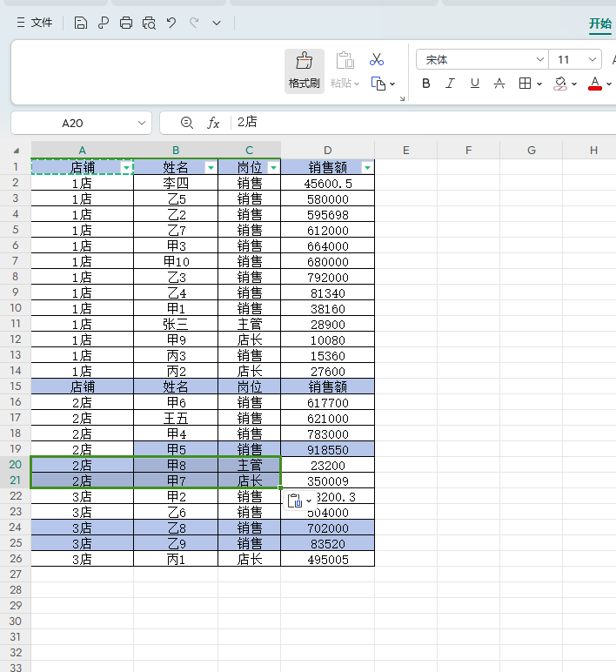Click cell containing 王五
The height and width of the screenshot is (672, 616).
(176, 418)
